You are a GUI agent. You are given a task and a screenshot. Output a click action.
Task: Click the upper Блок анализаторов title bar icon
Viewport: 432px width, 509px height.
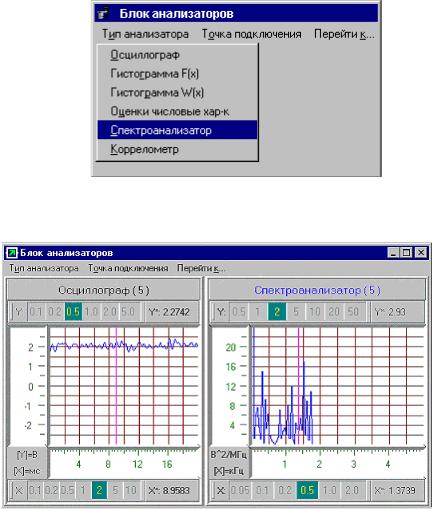coord(103,14)
